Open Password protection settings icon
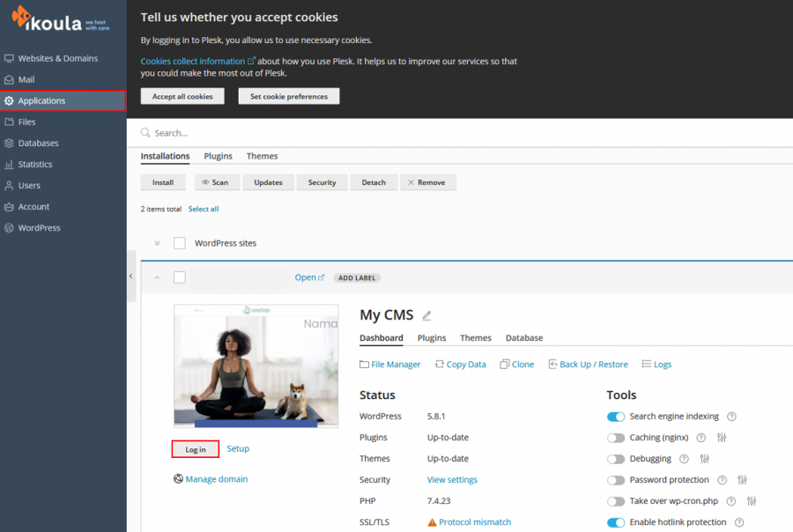This screenshot has height=532, width=793. pyautogui.click(x=742, y=480)
